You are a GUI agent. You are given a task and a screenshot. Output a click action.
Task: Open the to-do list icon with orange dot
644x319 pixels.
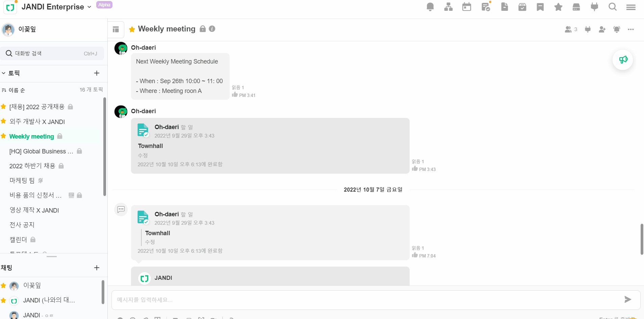point(486,7)
